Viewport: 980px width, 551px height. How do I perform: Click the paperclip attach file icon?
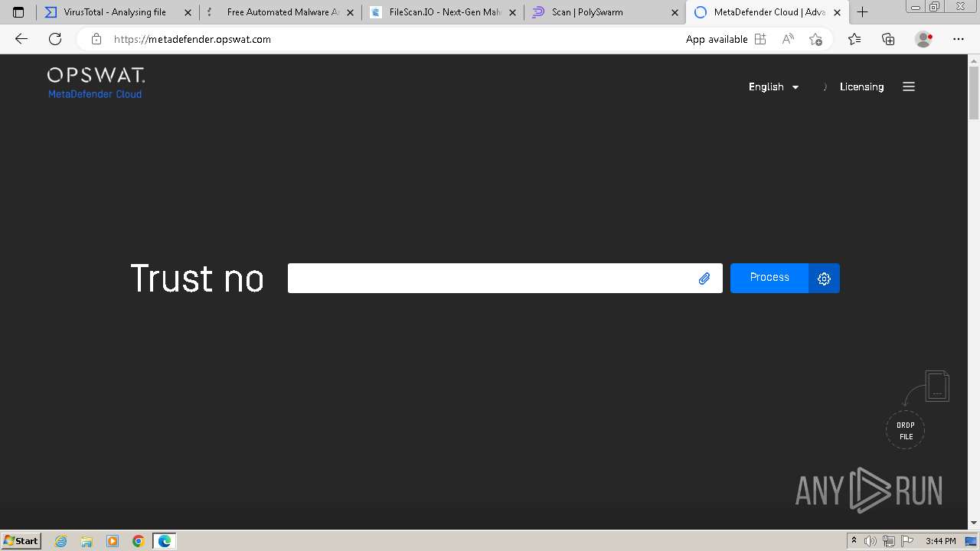tap(704, 279)
